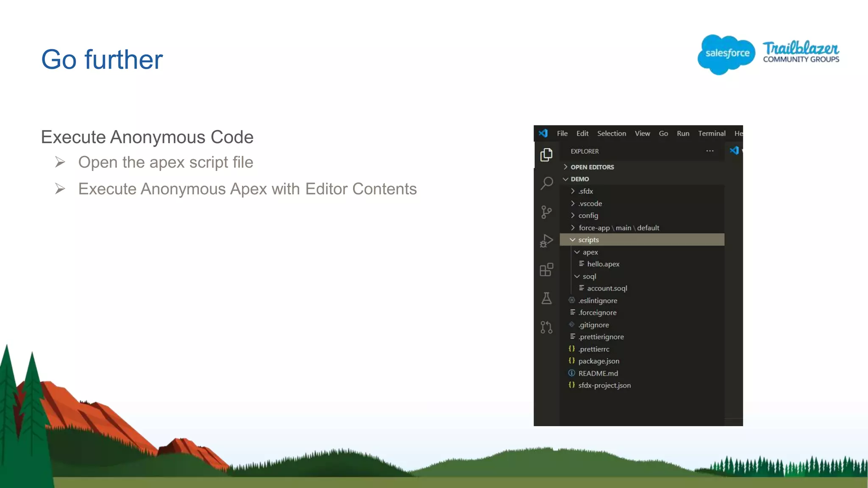Click the README.md info icon

(x=572, y=373)
